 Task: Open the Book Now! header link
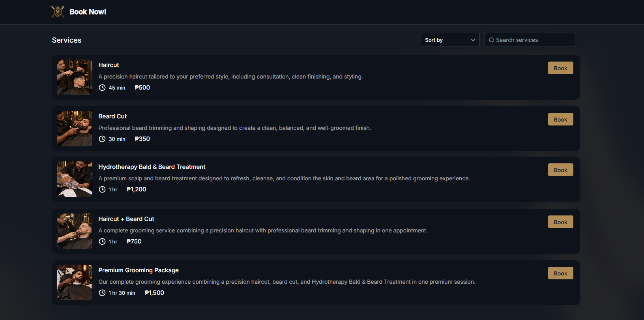[88, 12]
